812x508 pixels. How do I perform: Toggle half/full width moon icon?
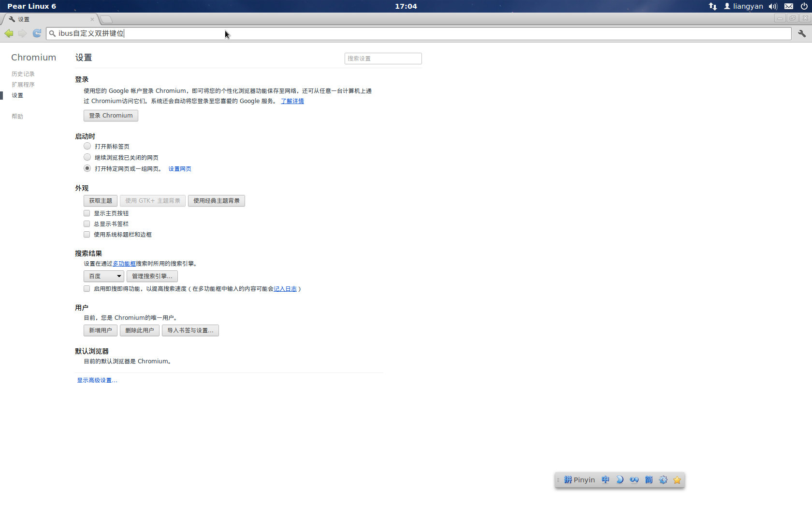point(620,480)
